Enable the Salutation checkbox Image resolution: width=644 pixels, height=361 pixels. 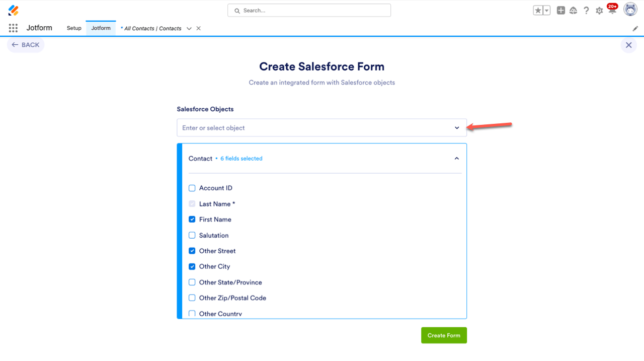(x=192, y=235)
